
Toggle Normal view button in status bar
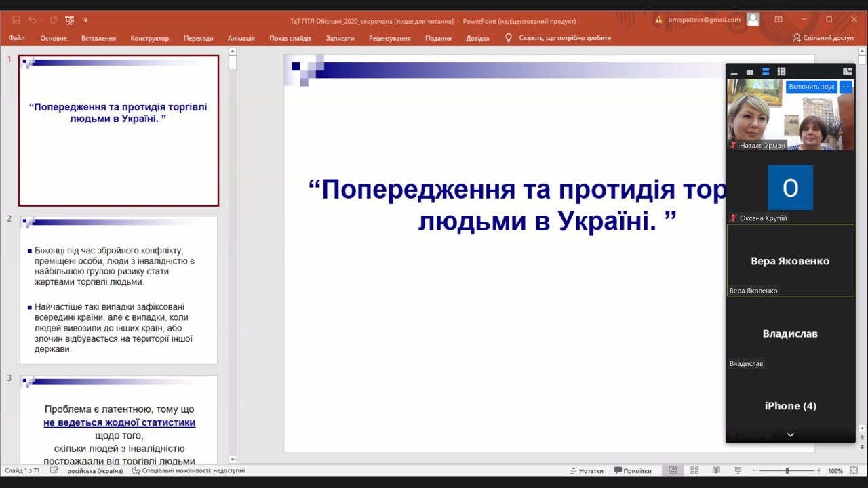673,470
